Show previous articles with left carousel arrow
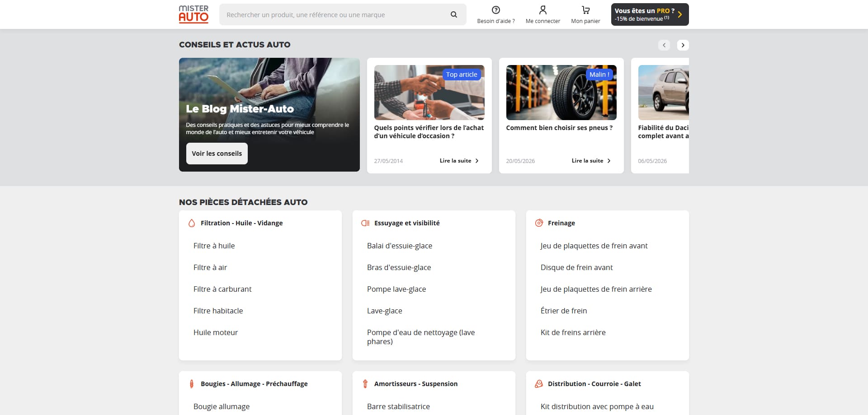 [664, 45]
